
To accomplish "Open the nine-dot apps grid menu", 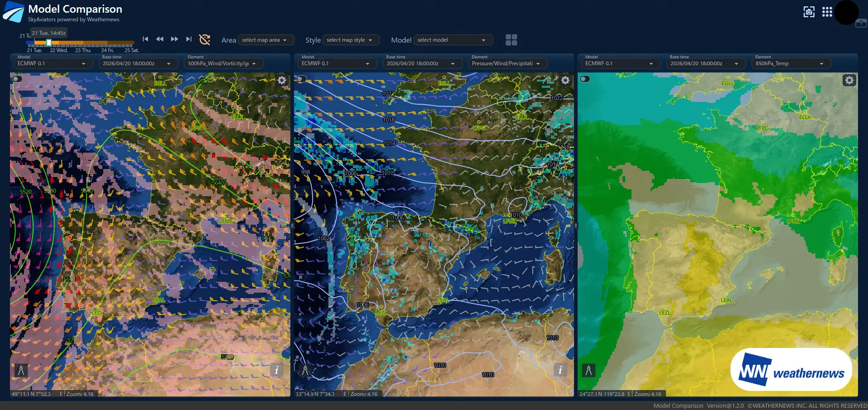I will pyautogui.click(x=827, y=12).
